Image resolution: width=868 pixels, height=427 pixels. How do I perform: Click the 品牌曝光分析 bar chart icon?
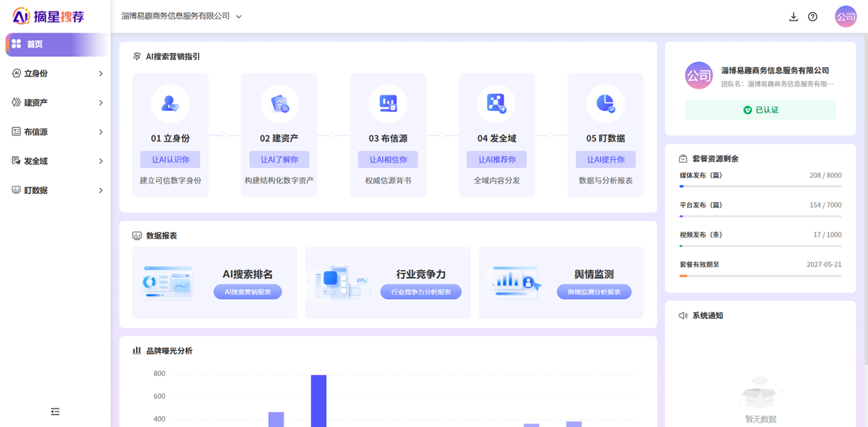tap(137, 351)
